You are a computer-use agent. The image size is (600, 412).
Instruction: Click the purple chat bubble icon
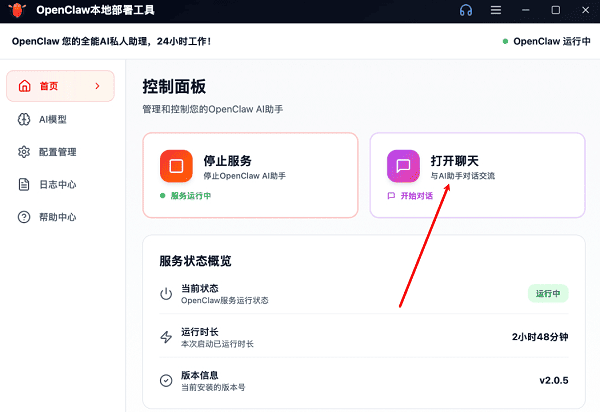(403, 166)
